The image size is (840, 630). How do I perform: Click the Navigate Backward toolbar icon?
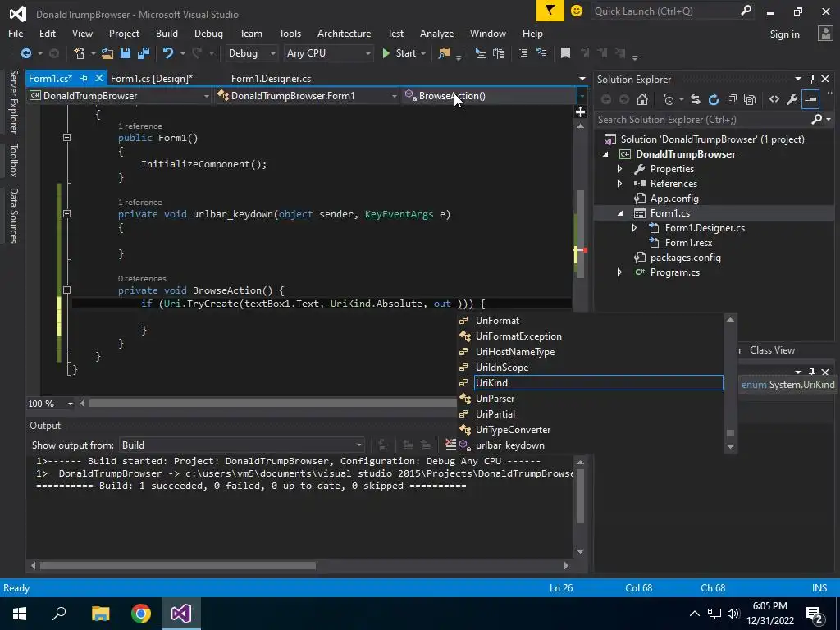click(x=25, y=53)
